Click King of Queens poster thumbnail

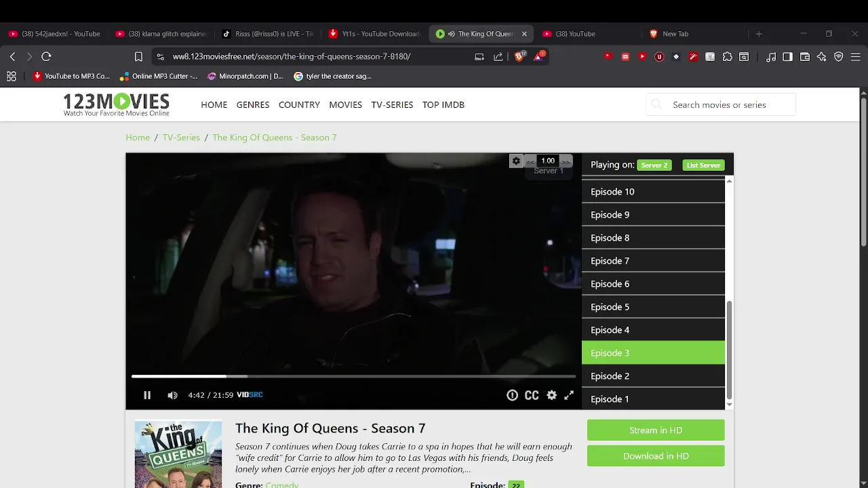pos(178,454)
